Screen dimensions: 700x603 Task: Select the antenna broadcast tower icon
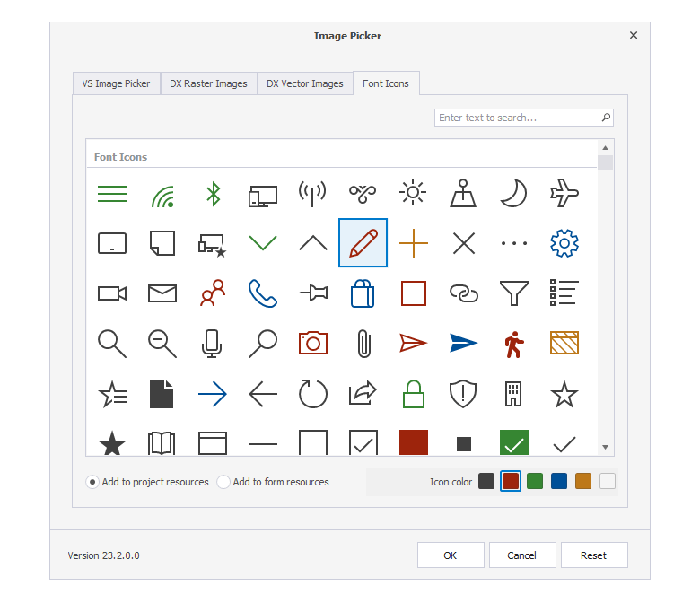(312, 194)
